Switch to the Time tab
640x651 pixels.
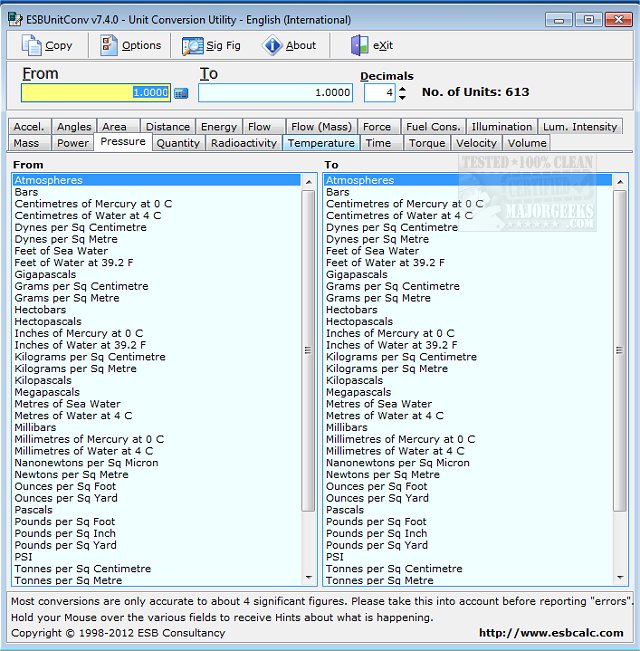pos(382,143)
